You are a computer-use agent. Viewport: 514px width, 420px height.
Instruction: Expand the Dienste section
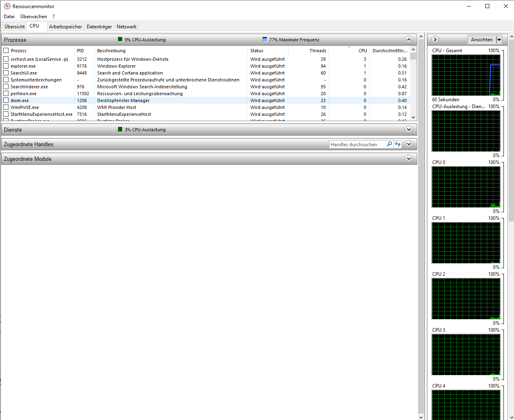coord(409,129)
